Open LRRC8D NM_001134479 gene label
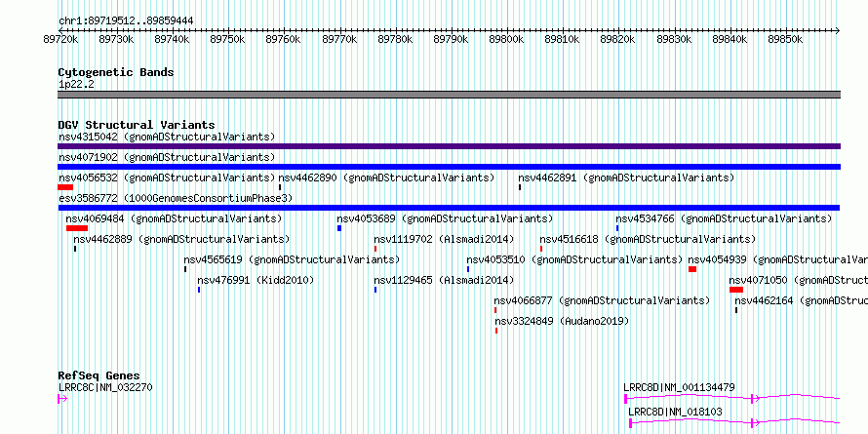The height and width of the screenshot is (434, 868). coord(679,387)
